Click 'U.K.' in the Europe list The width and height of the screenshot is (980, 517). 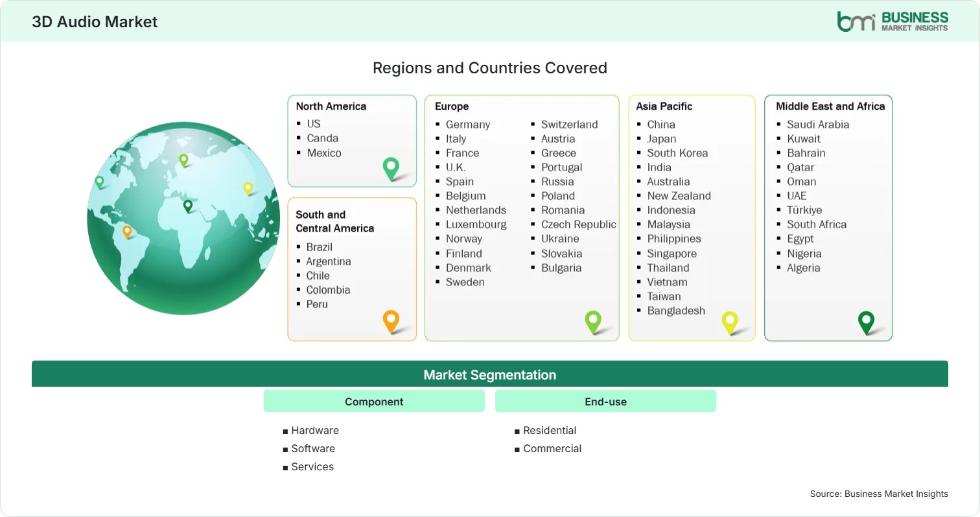(456, 167)
